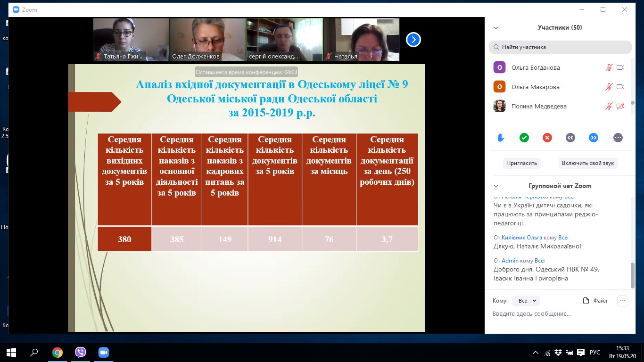Click the remaining conference time banner
Viewport: 644px width, 362px height.
tap(246, 72)
